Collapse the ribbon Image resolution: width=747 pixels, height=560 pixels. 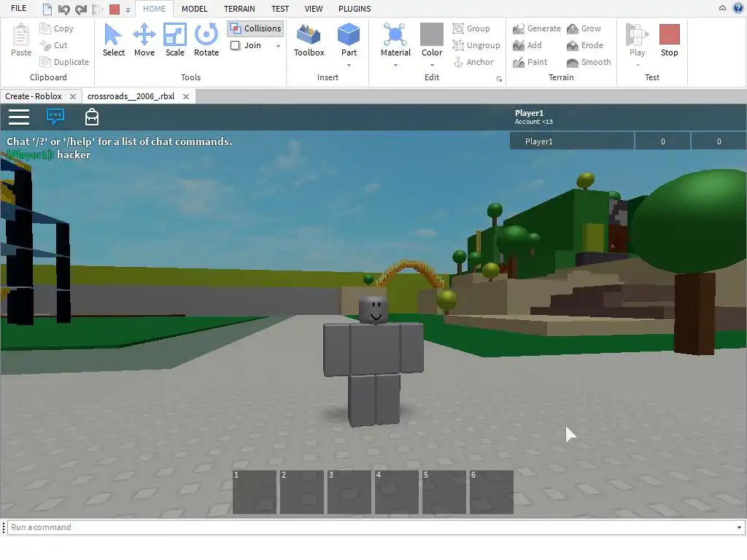click(x=722, y=8)
